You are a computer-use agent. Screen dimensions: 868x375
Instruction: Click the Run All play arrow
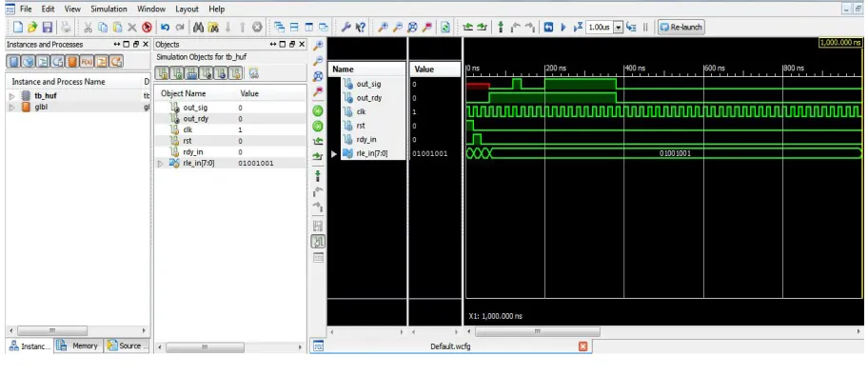pyautogui.click(x=563, y=28)
